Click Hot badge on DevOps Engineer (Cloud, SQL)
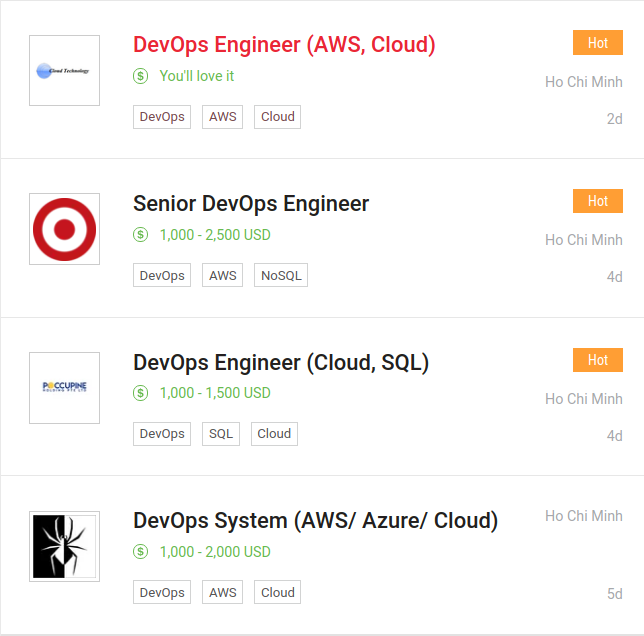Screen dimensions: 644x636 pyautogui.click(x=598, y=360)
